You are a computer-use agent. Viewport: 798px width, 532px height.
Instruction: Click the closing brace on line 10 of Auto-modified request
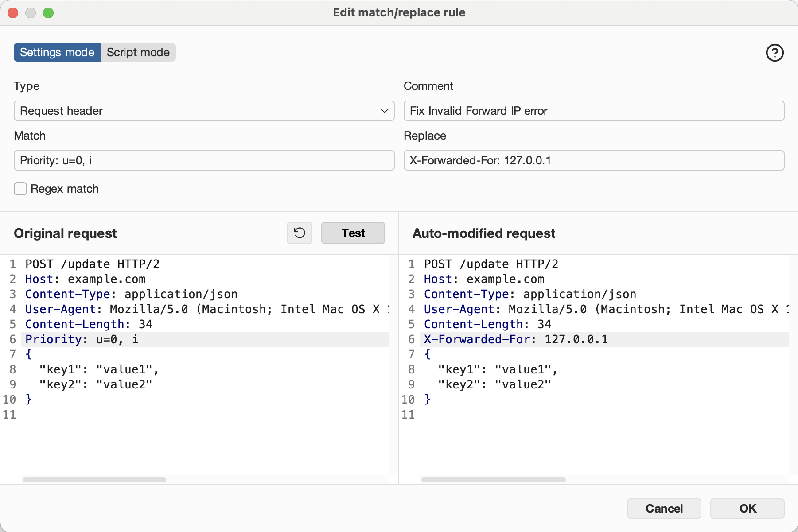(x=428, y=400)
